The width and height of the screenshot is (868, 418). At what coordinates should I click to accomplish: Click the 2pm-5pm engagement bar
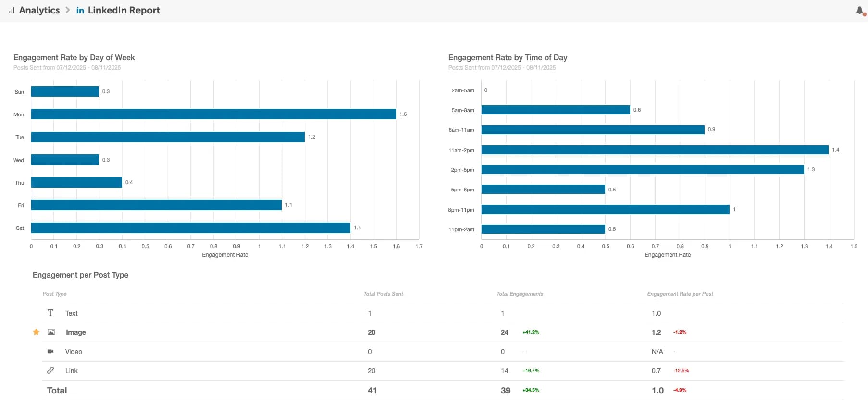(x=642, y=169)
